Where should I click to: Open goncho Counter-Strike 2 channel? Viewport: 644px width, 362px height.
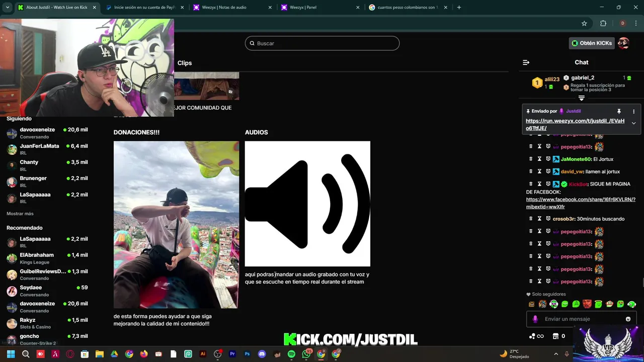coord(47,339)
